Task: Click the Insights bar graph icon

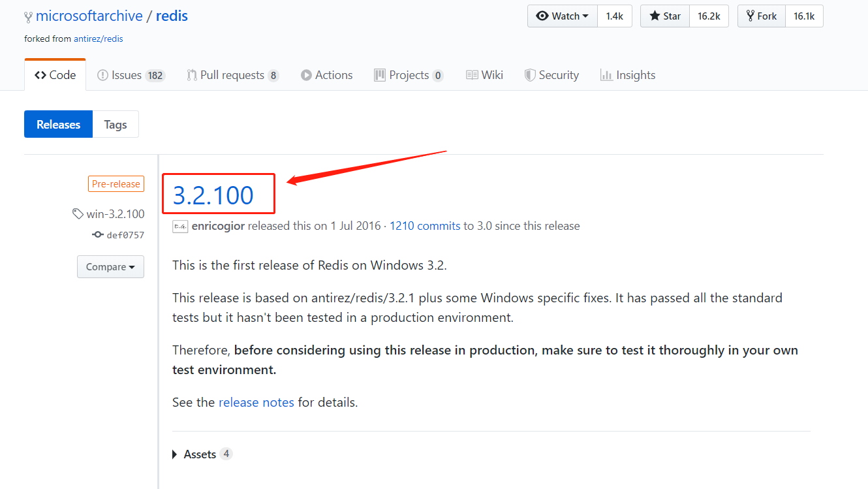Action: tap(606, 75)
